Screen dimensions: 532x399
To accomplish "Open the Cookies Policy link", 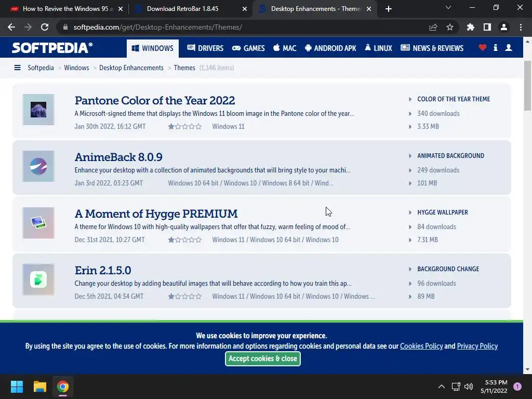I will [x=421, y=346].
